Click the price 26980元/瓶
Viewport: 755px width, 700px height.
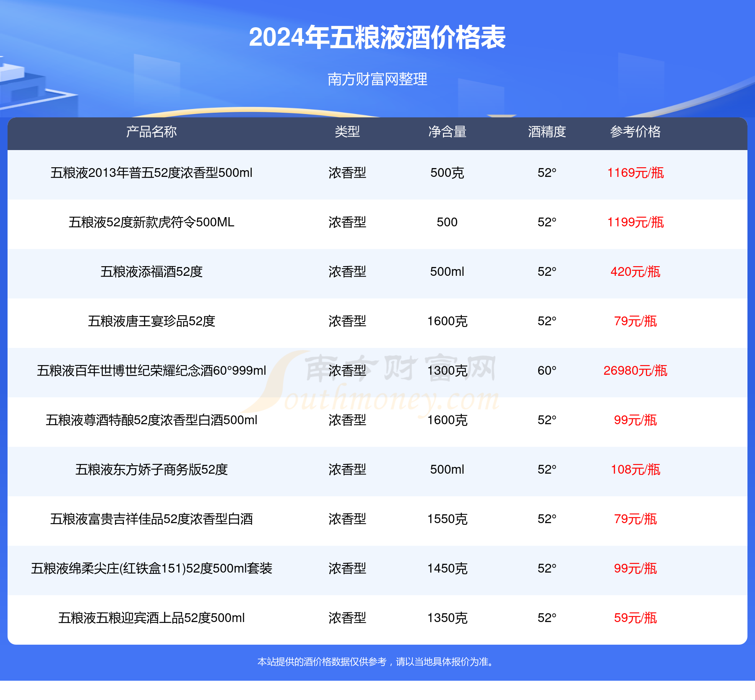click(635, 371)
